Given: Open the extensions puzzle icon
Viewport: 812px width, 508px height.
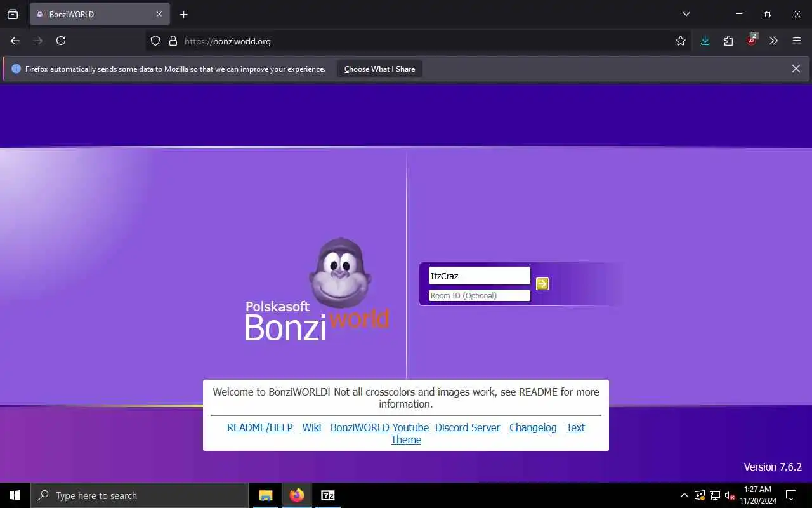Looking at the screenshot, I should [728, 41].
